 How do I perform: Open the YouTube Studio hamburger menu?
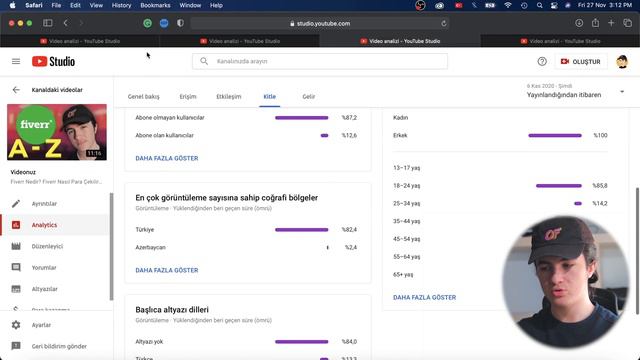(16, 61)
